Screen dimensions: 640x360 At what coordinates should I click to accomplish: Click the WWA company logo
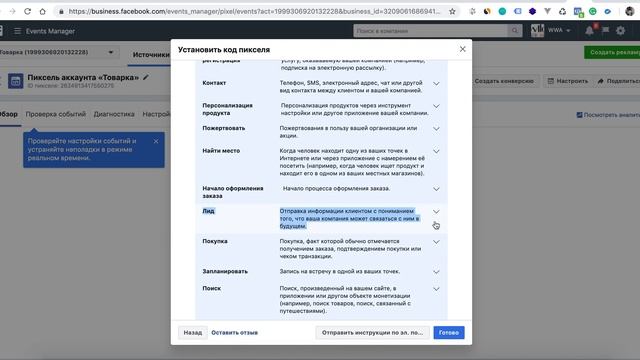537,31
